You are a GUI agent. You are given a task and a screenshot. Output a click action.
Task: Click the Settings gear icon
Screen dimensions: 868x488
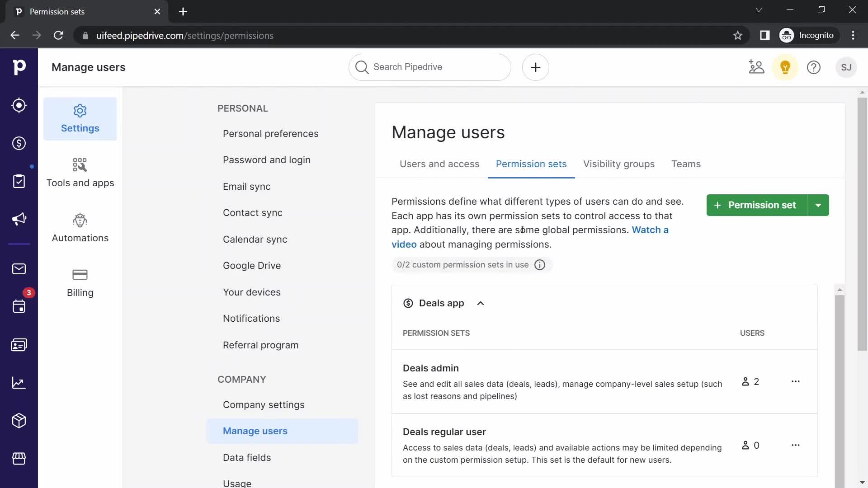coord(80,111)
